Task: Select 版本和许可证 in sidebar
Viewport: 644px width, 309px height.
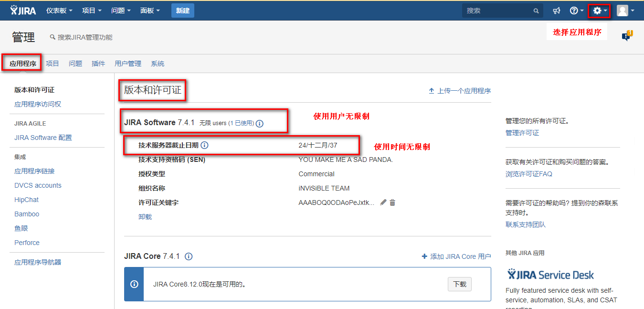Action: pos(34,90)
